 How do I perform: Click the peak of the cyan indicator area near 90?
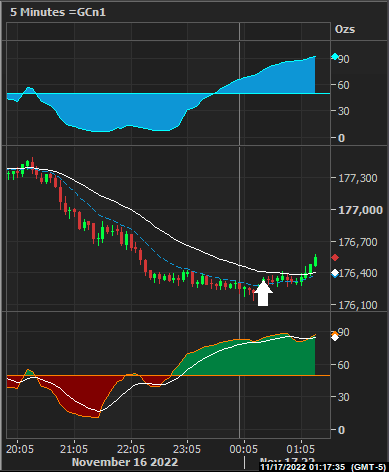point(314,57)
